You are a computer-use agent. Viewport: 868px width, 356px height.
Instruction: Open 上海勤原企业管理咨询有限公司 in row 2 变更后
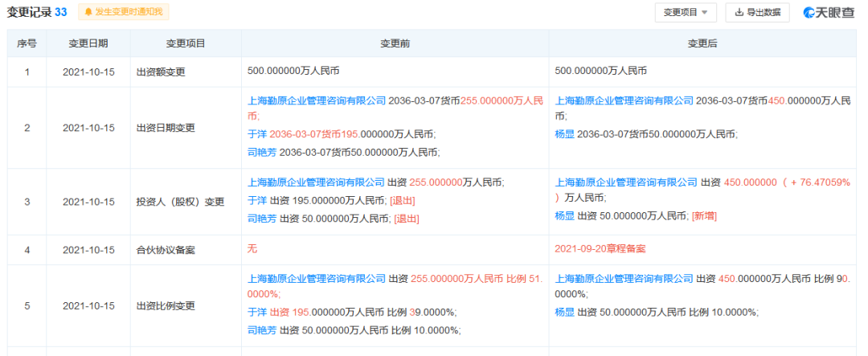(624, 101)
